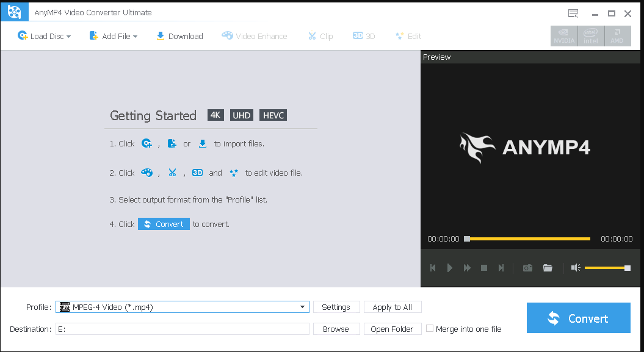This screenshot has width=644, height=352.
Task: Skip to next in preview player
Action: coord(501,268)
